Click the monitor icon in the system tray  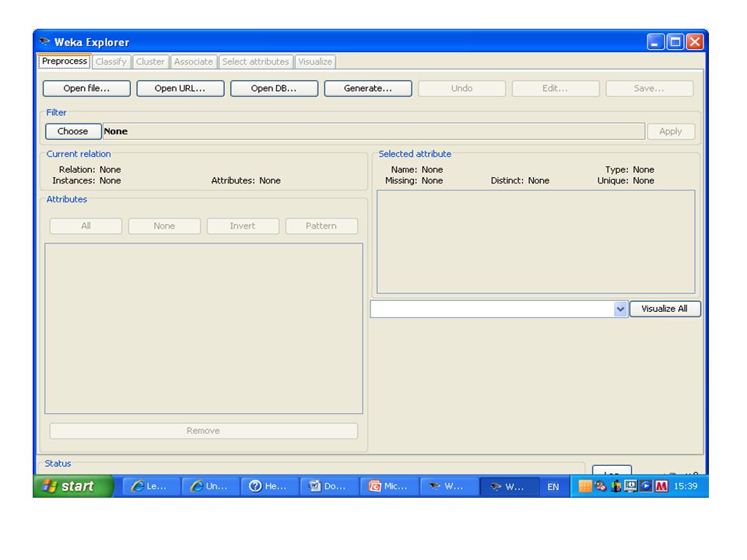click(x=631, y=486)
